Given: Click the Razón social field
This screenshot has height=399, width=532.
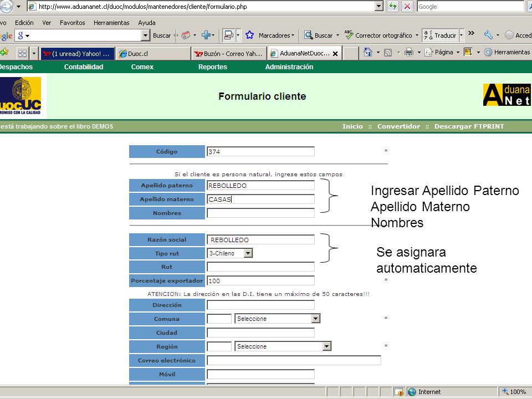Looking at the screenshot, I should [260, 239].
